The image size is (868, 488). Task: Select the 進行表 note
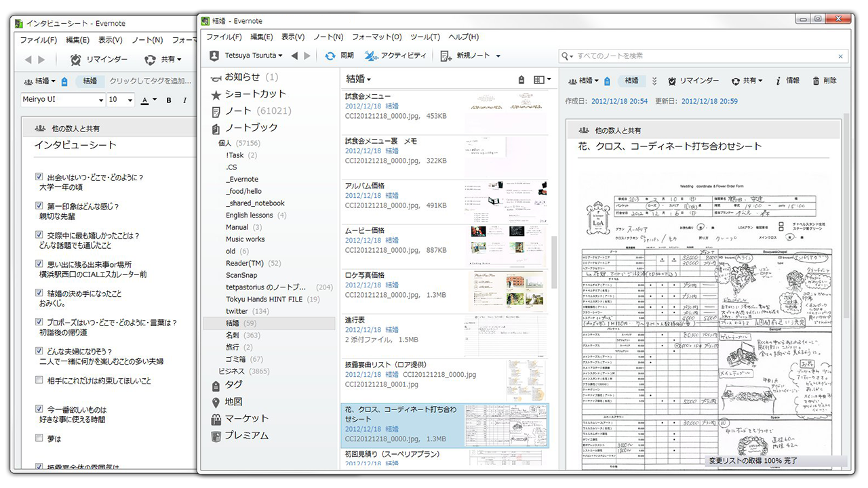[445, 337]
